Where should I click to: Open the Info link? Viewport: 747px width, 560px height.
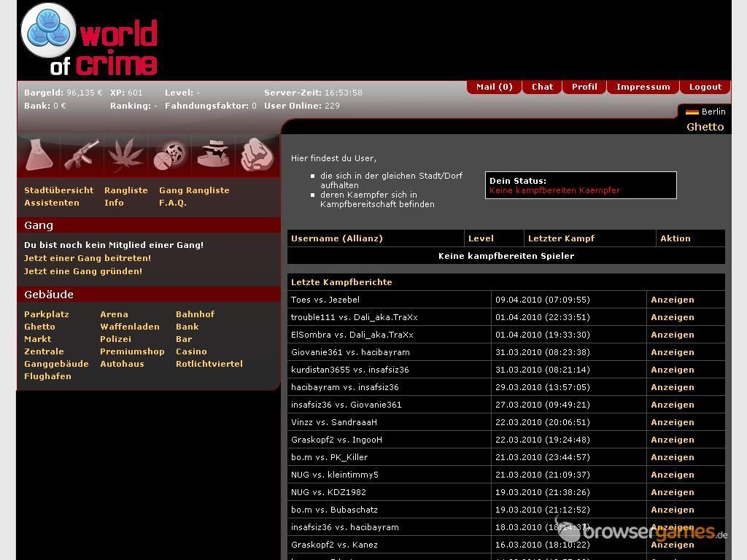click(x=114, y=203)
